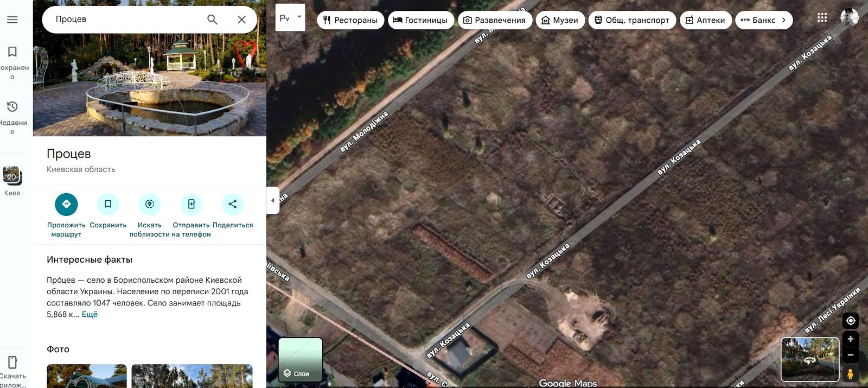Collapse the side panel
Image resolution: width=868 pixels, height=388 pixels.
tap(272, 200)
